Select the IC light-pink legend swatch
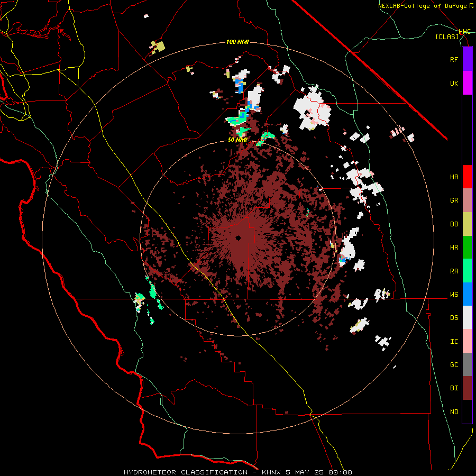The width and height of the screenshot is (476, 476). click(x=467, y=341)
